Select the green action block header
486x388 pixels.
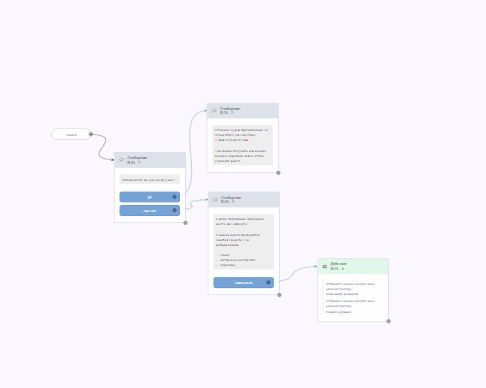tap(353, 266)
